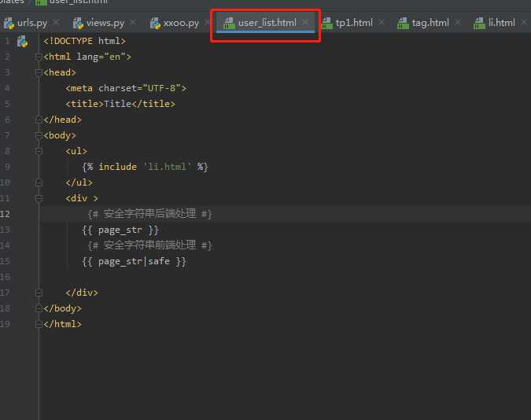Collapse the html tag fold on line 2
The image size is (531, 420).
pyautogui.click(x=39, y=57)
